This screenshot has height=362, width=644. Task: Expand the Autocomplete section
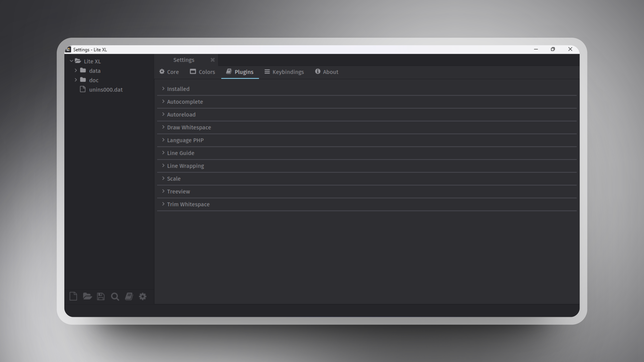pyautogui.click(x=185, y=102)
